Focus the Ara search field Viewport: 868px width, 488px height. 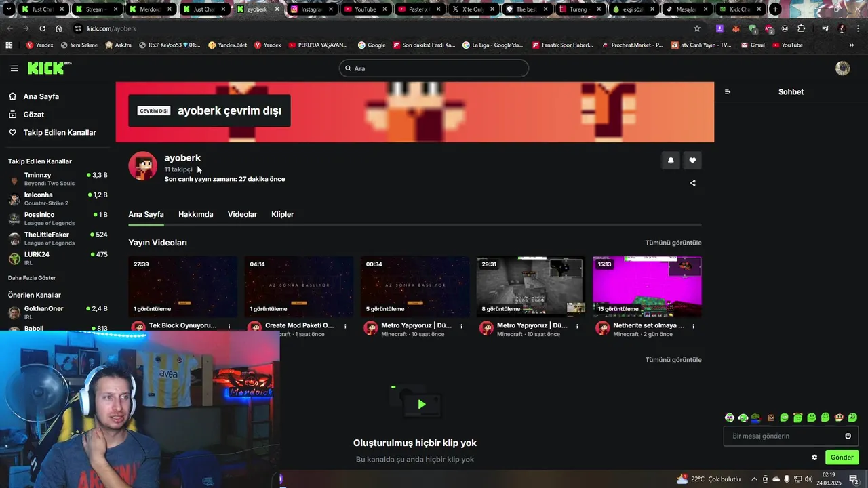click(x=434, y=68)
